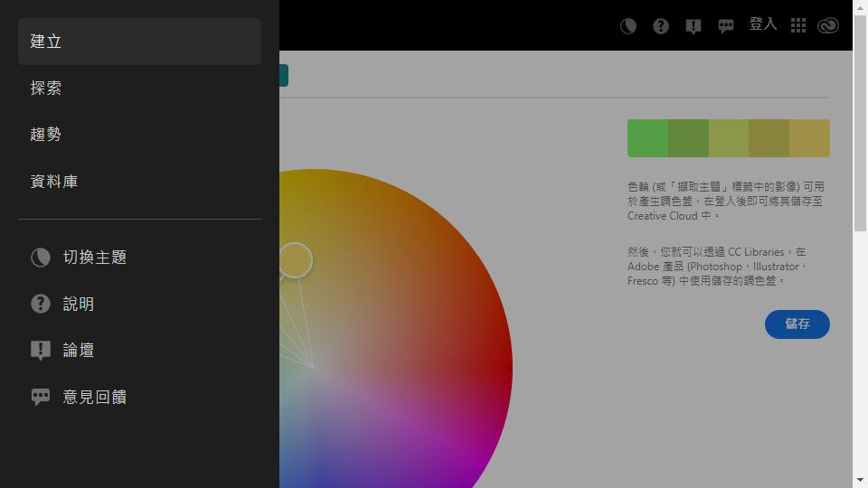Open 論壇 label in side menu
Image resolution: width=868 pixels, height=488 pixels.
point(79,351)
